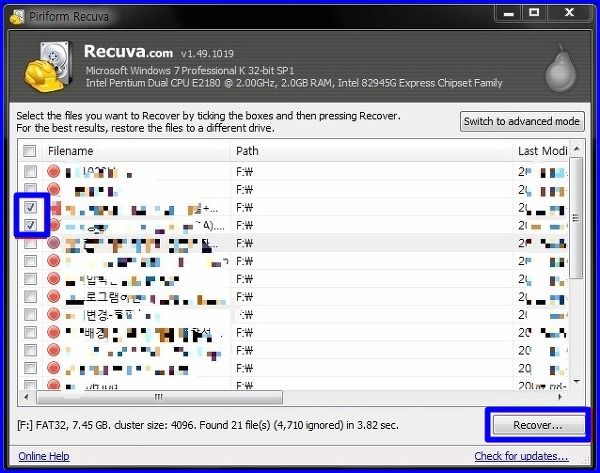
Task: Click the F:\ path cell in the 로그램 row
Action: point(245,297)
